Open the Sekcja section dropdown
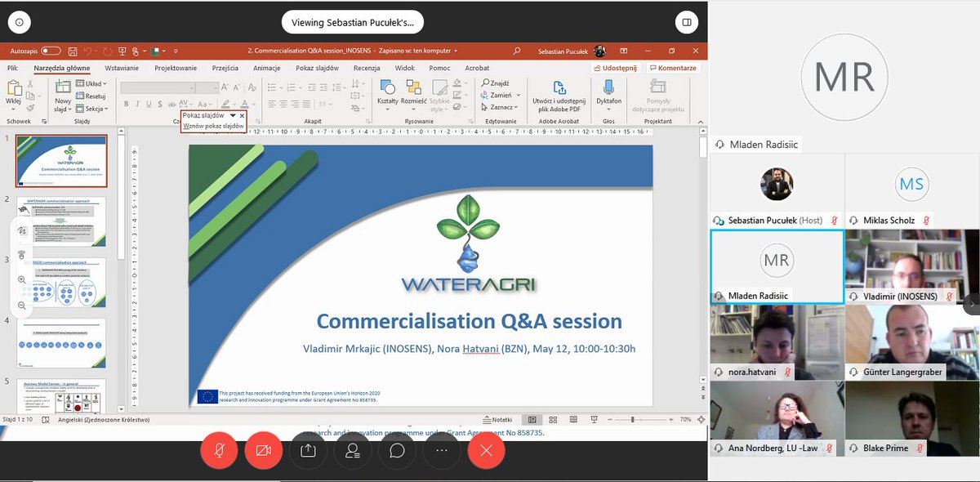 (92, 108)
